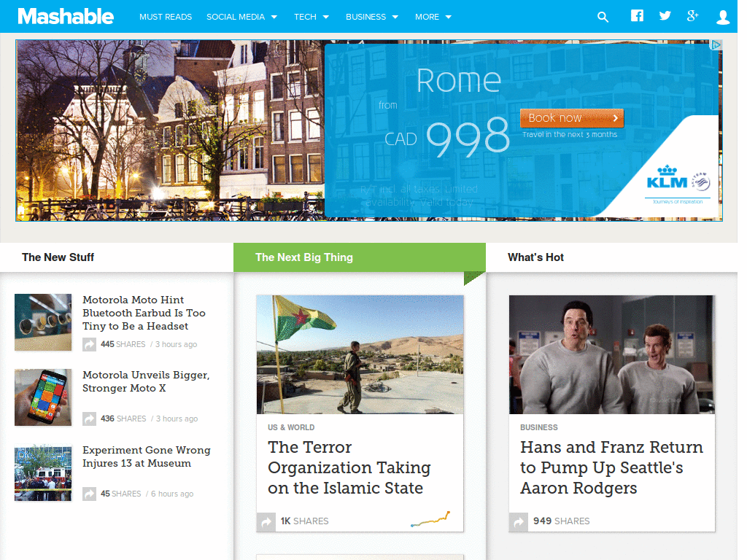
Task: Share the Bigger, Stronger Moto X article
Action: click(x=89, y=419)
